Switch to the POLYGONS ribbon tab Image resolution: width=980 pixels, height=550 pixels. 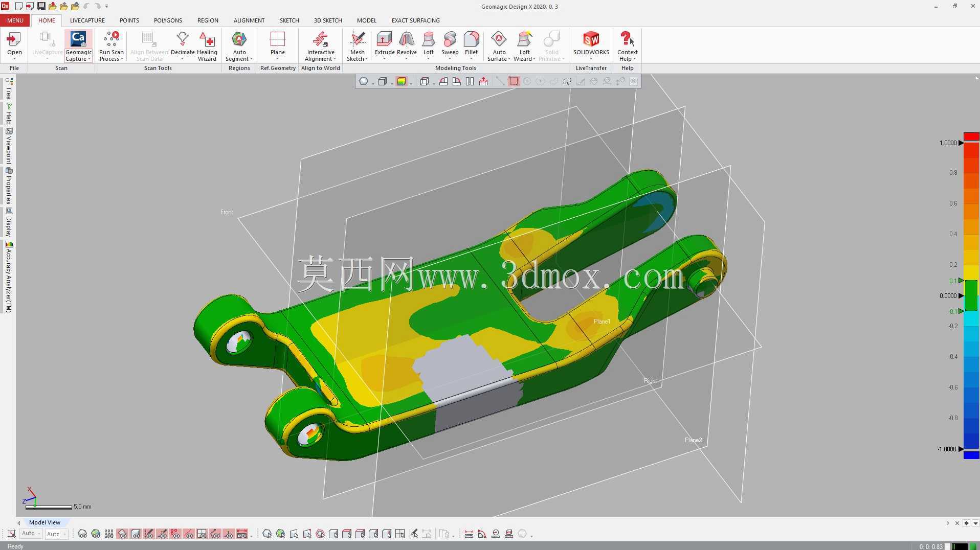coord(168,20)
